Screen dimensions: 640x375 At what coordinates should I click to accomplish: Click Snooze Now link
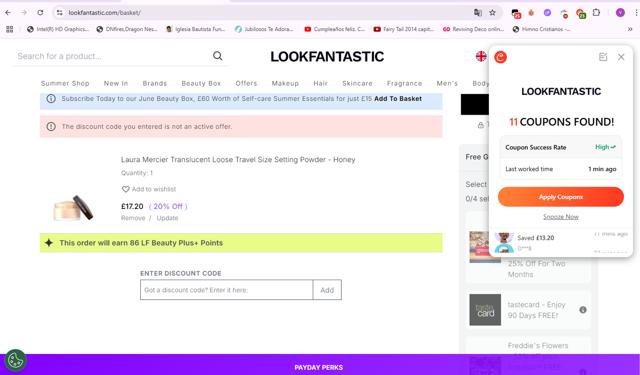click(x=561, y=217)
